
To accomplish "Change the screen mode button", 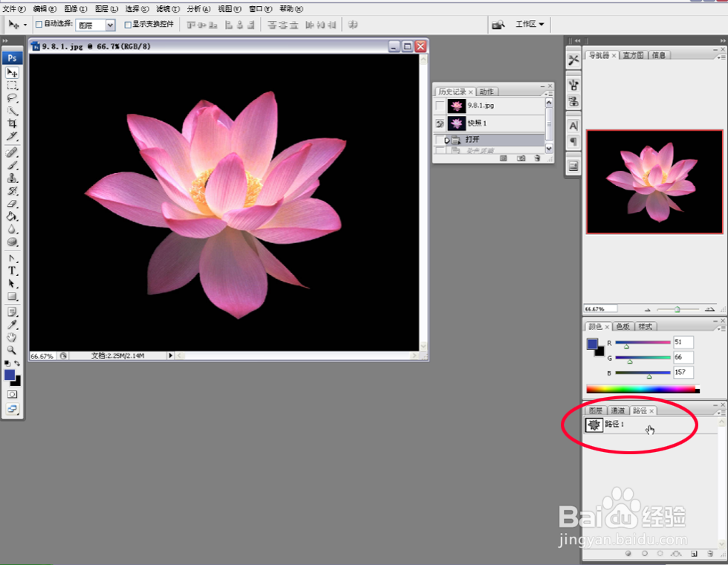I will tap(12, 409).
